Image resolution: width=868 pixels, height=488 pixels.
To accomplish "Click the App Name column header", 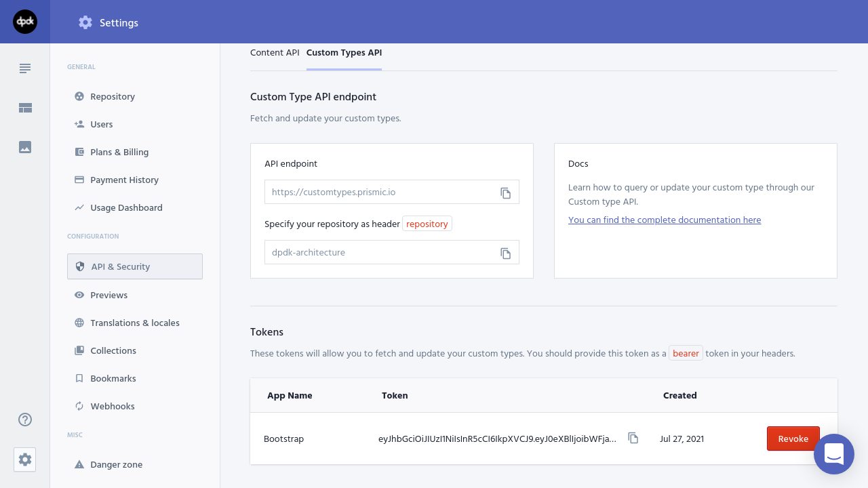I will tap(290, 395).
